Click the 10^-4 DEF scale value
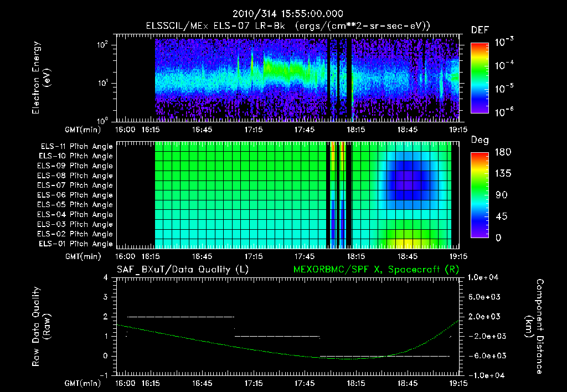The width and height of the screenshot is (567, 392). click(x=504, y=65)
